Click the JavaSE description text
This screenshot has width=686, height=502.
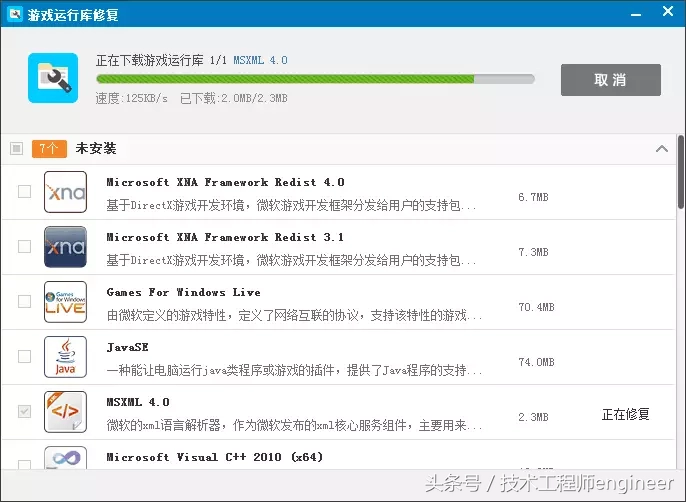point(294,371)
